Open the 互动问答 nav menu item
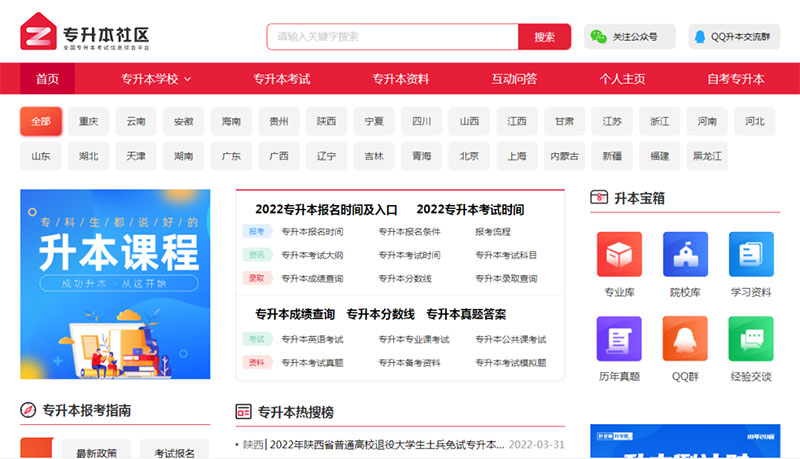This screenshot has width=800, height=459. [x=514, y=79]
